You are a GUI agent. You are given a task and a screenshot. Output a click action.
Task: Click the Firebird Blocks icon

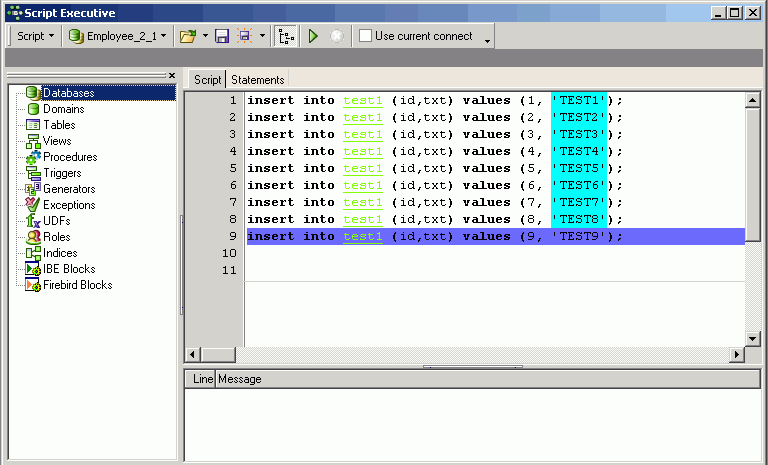tap(33, 285)
